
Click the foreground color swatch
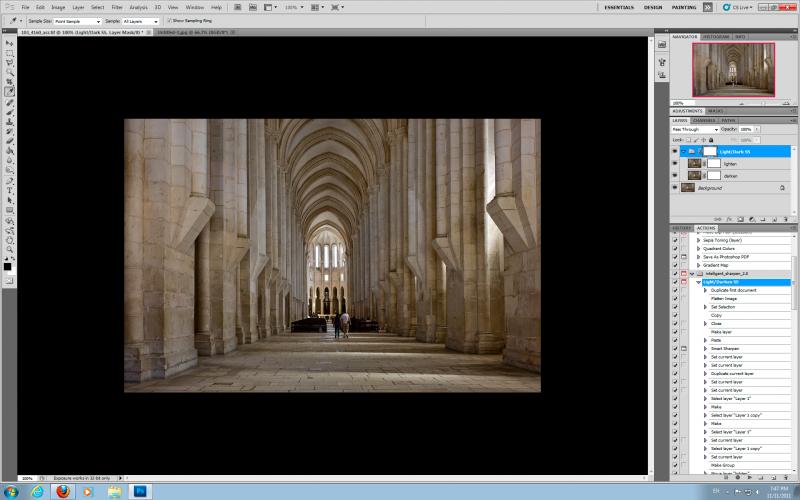click(7, 267)
